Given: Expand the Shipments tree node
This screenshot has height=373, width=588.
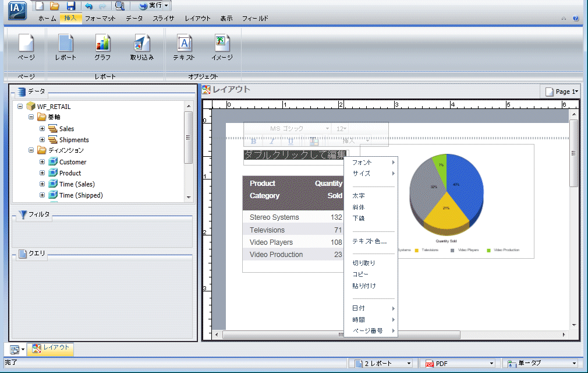Looking at the screenshot, I should point(42,140).
